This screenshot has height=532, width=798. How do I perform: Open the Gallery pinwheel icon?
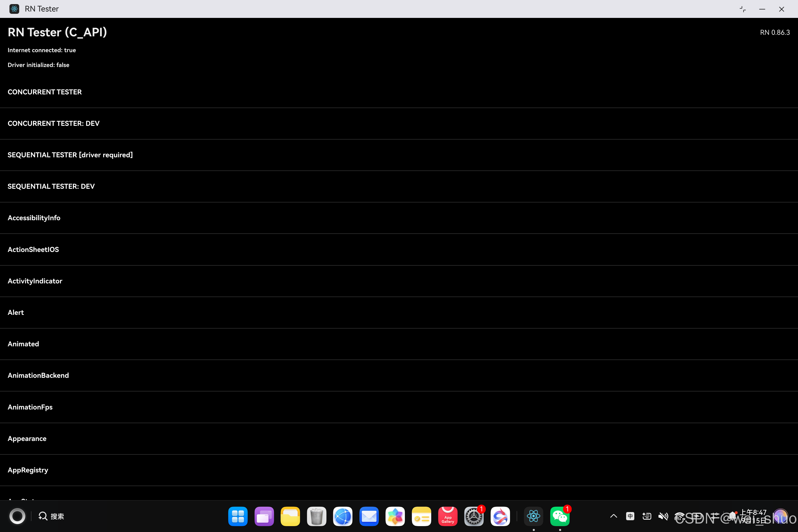click(x=395, y=516)
